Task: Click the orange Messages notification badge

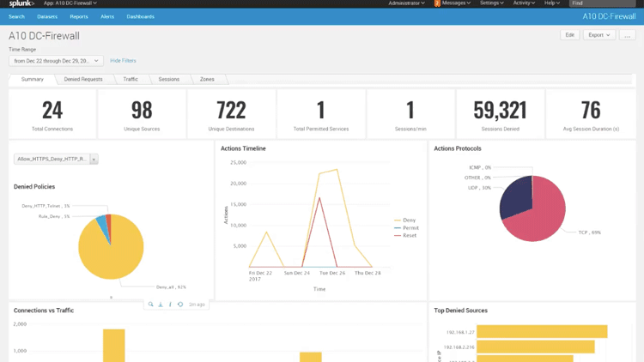Action: [437, 3]
